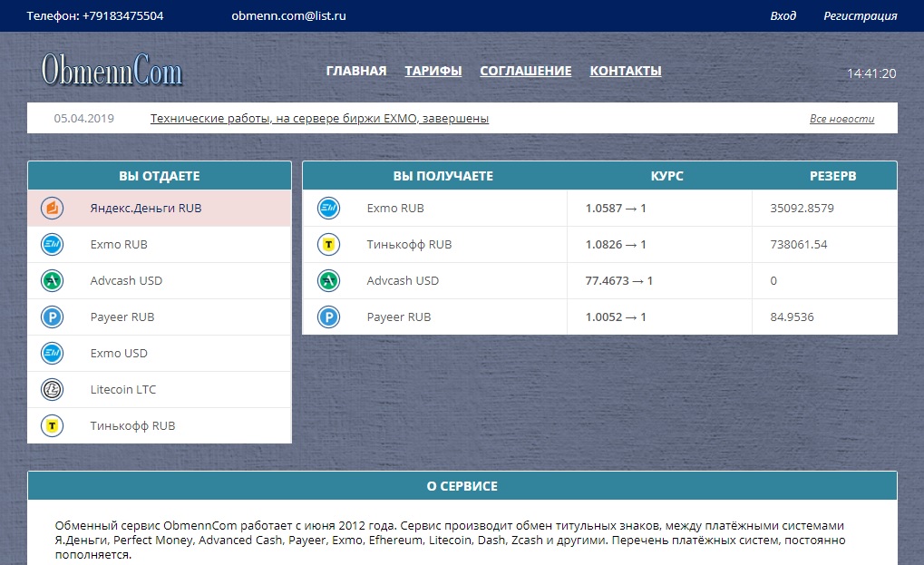Viewport: 924px width, 565px height.
Task: Pick the Exmo USD icon in give list
Action: (x=53, y=354)
